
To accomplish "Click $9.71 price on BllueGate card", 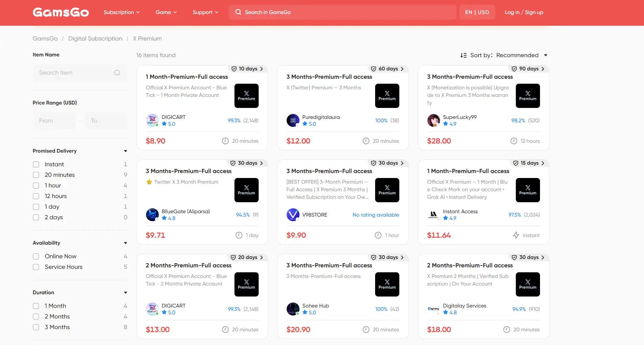I will pyautogui.click(x=155, y=235).
